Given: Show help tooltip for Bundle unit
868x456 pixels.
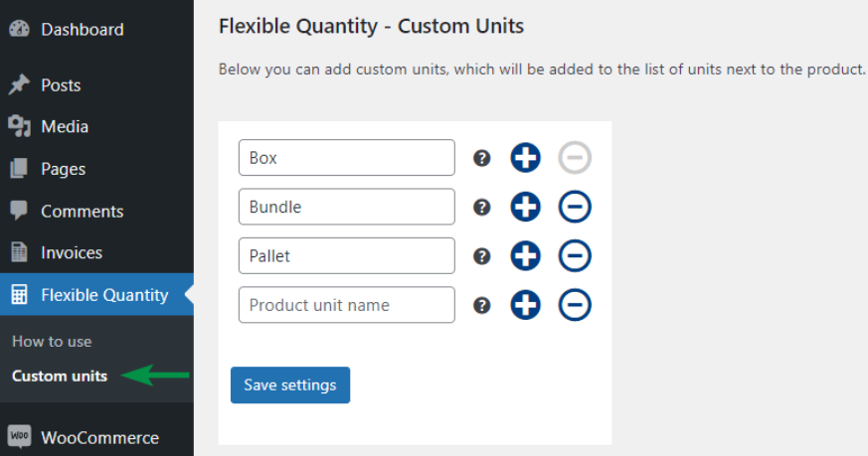Looking at the screenshot, I should [x=481, y=207].
